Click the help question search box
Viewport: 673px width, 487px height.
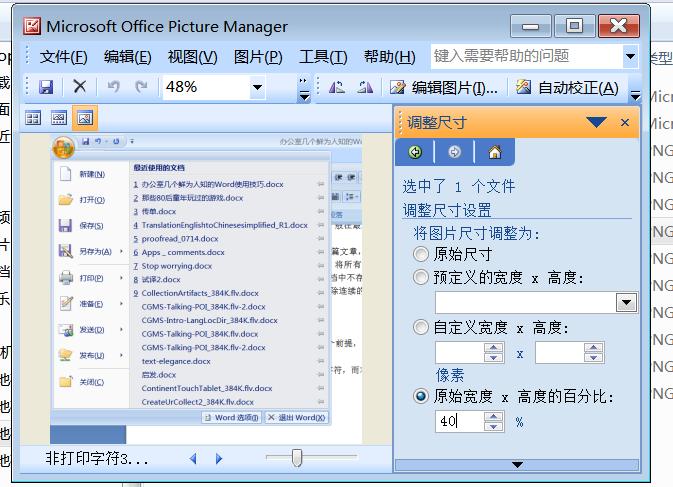coord(527,56)
